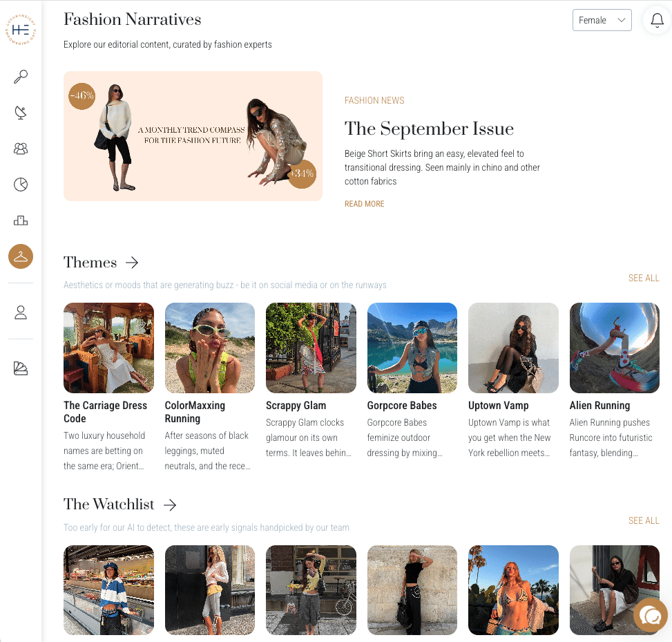Open the Uptown Vamp thumbnail
This screenshot has width=672, height=642.
513,348
